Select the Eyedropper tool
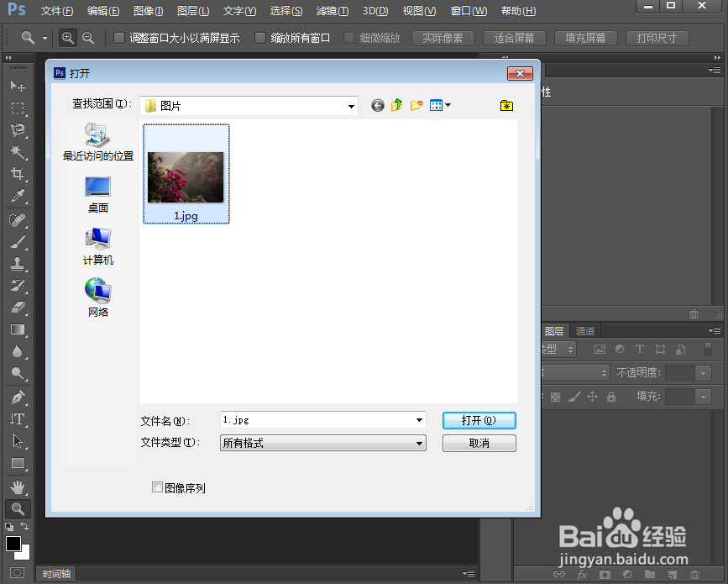 (18, 196)
